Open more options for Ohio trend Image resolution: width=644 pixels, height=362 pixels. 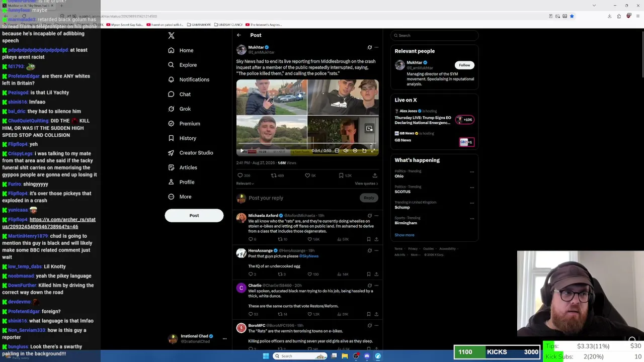pyautogui.click(x=472, y=172)
